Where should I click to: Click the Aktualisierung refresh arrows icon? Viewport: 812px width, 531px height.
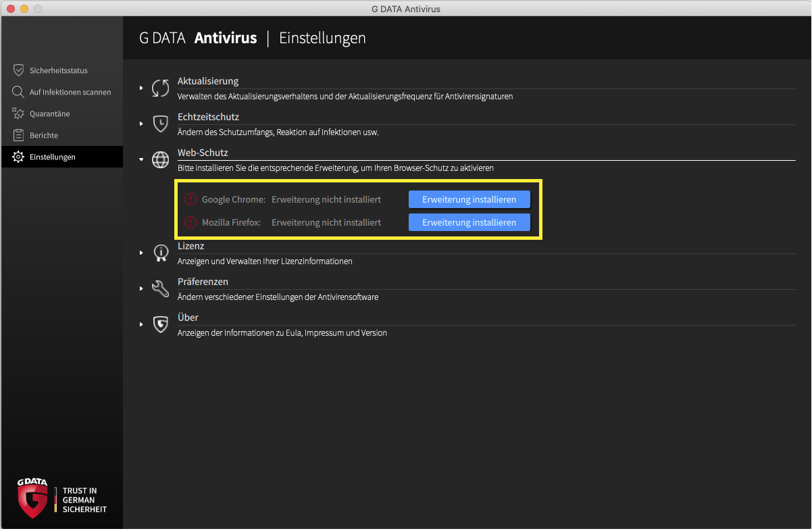click(x=160, y=88)
